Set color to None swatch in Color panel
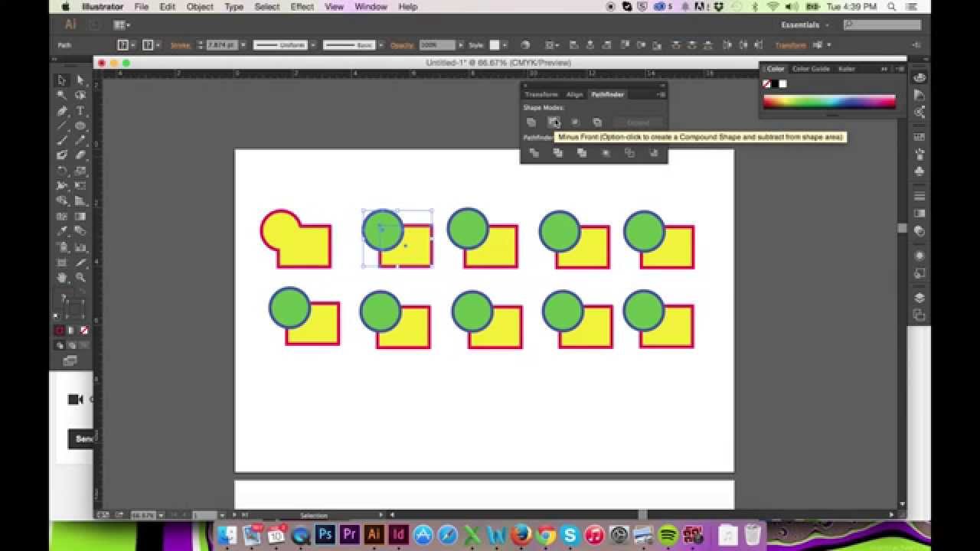 766,83
